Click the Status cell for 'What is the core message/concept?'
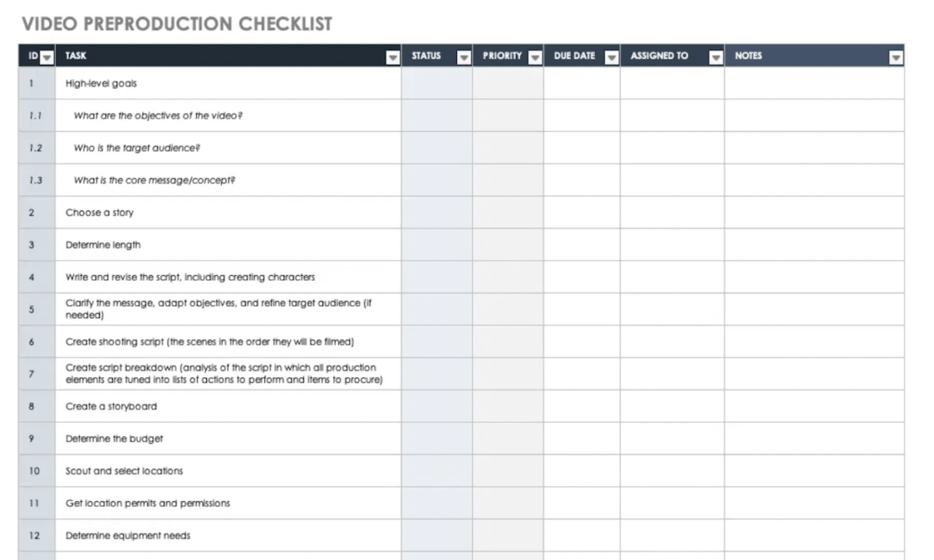The width and height of the screenshot is (934, 560). 436,180
